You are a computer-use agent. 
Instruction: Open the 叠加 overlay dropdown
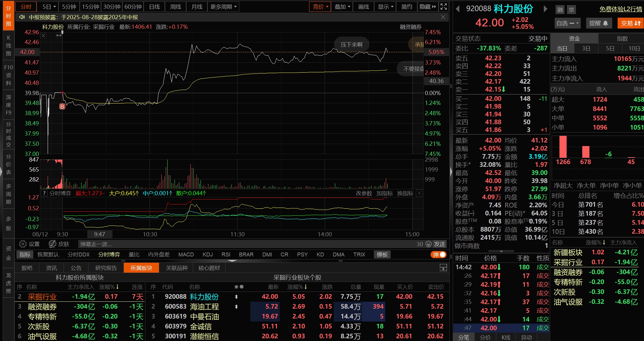click(x=342, y=7)
